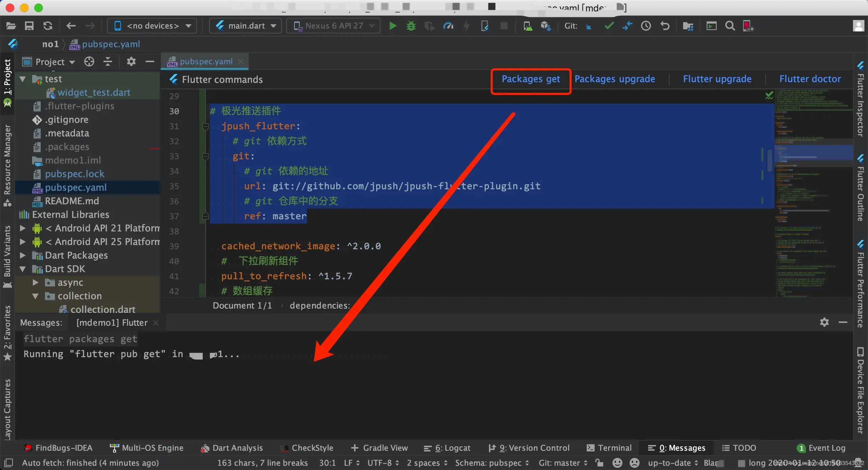Click the Logcat tab at bottom
The width and height of the screenshot is (868, 470).
(x=450, y=447)
